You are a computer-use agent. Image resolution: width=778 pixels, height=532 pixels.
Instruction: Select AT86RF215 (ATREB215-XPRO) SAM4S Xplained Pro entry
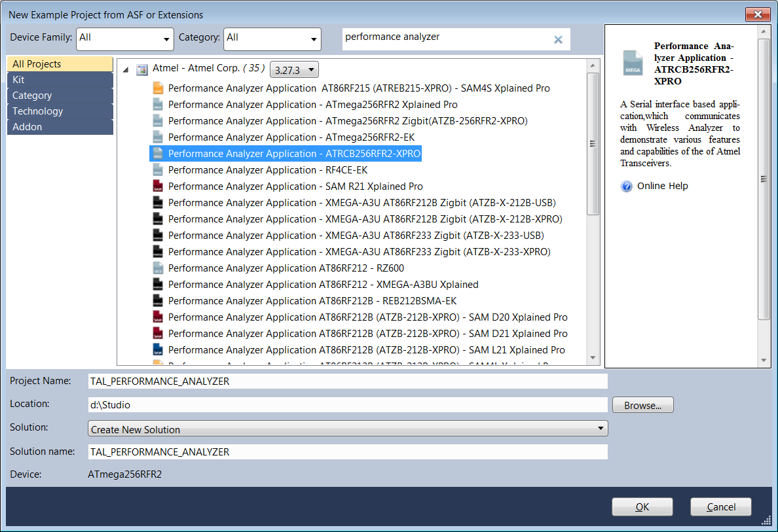click(x=359, y=88)
